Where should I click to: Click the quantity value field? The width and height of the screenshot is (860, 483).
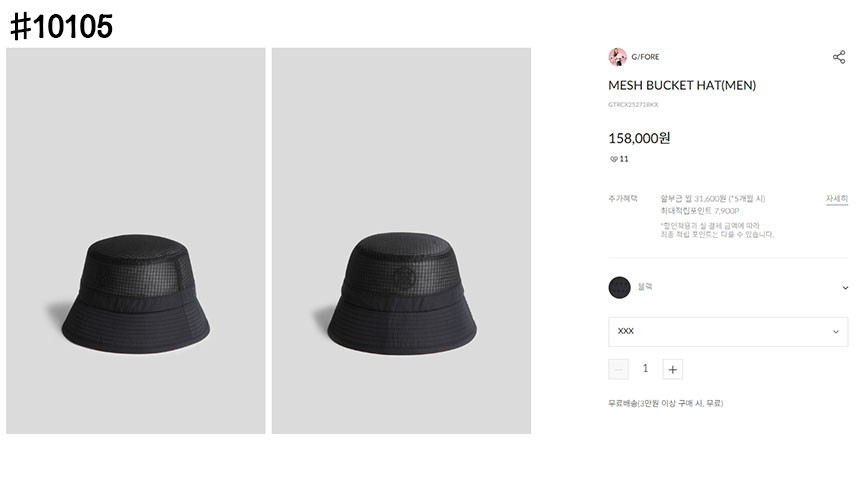tap(645, 369)
